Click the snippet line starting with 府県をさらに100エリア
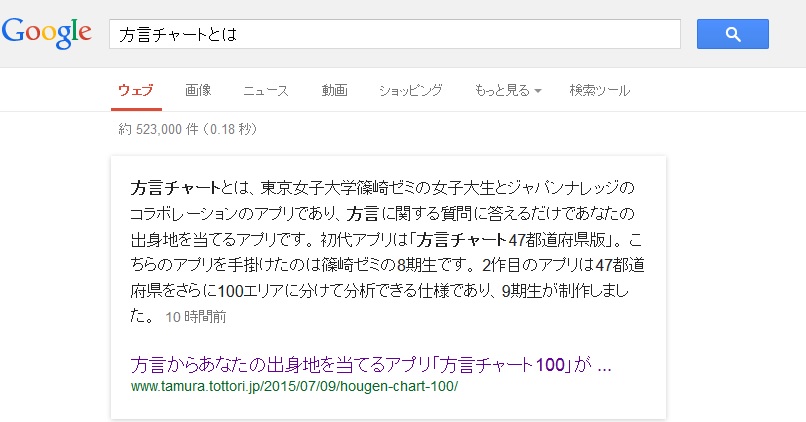 point(379,290)
